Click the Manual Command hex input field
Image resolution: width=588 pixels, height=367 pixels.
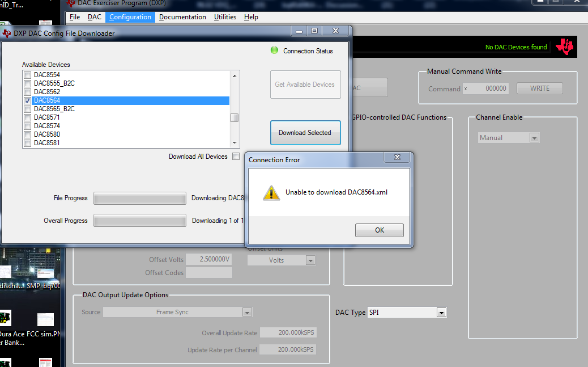coord(485,88)
